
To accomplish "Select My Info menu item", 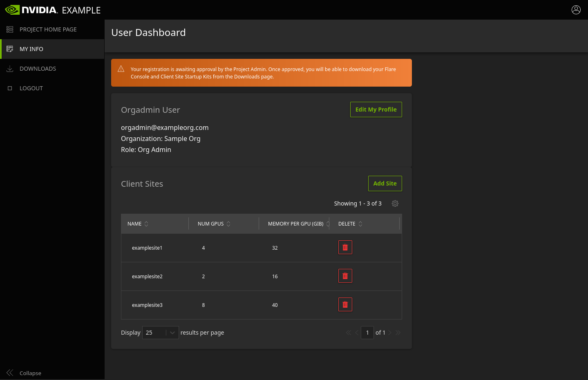I will pyautogui.click(x=52, y=49).
